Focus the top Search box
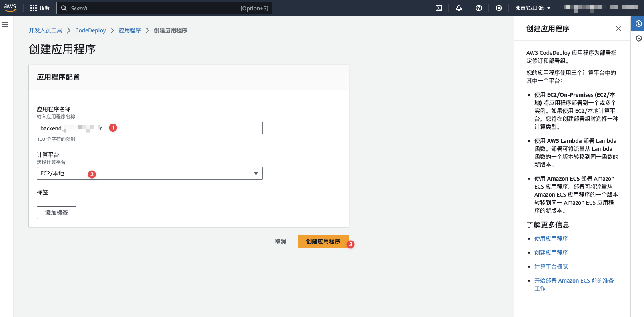Screen dimensions: 644x317 pos(164,8)
